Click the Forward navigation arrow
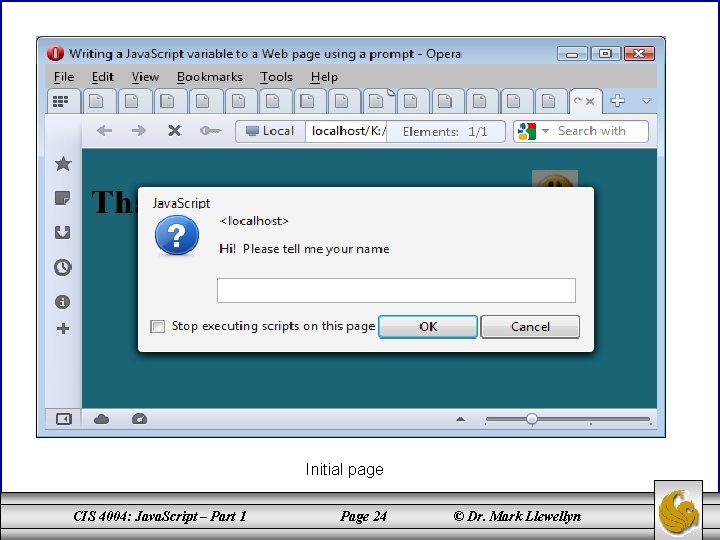This screenshot has width=720, height=540. pyautogui.click(x=139, y=131)
